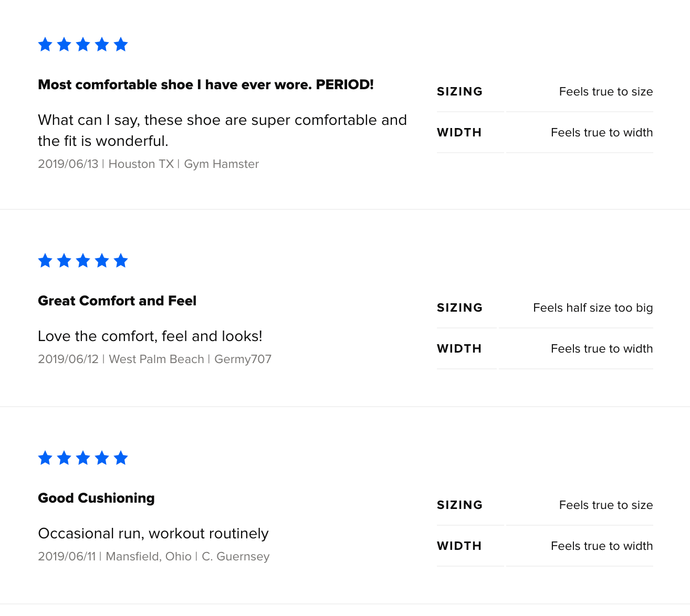Click fifth star of Gym Hamster review
690x616 pixels.
[121, 45]
